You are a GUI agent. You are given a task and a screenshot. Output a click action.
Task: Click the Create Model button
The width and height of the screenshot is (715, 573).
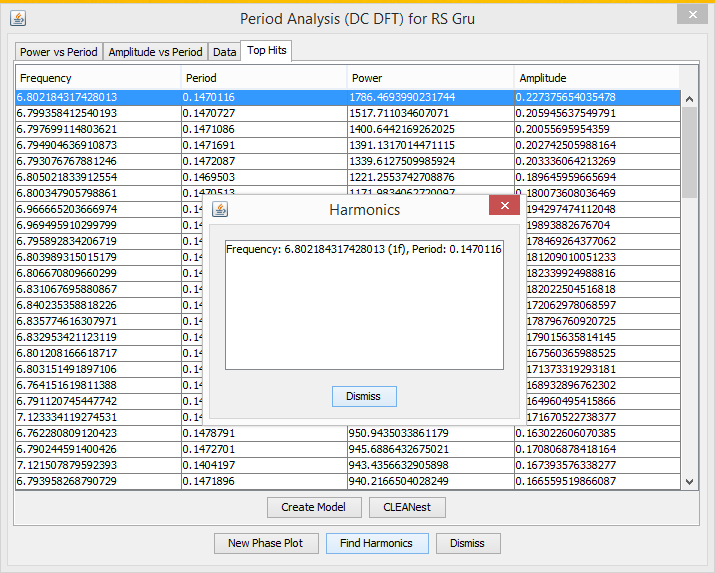coord(314,507)
